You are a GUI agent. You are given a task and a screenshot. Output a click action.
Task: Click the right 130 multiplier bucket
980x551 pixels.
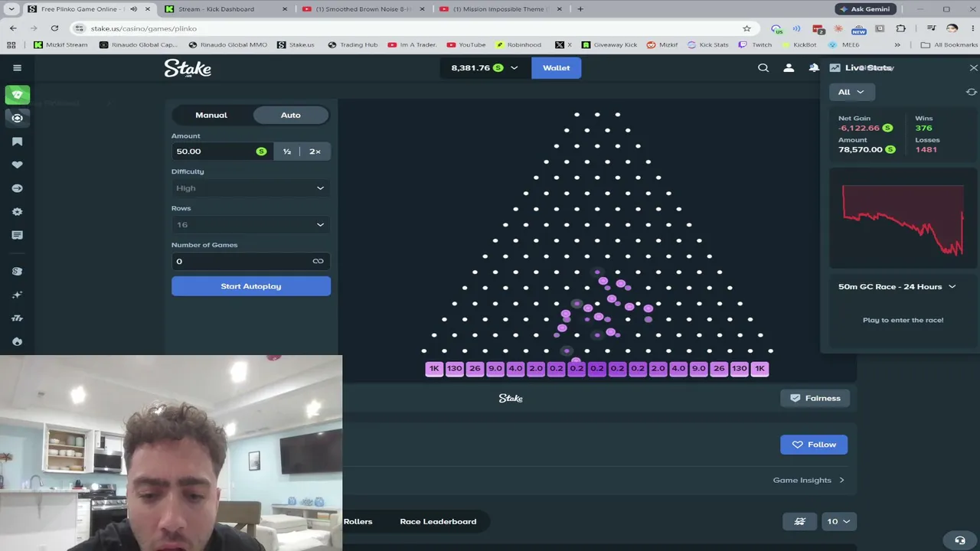[740, 369]
